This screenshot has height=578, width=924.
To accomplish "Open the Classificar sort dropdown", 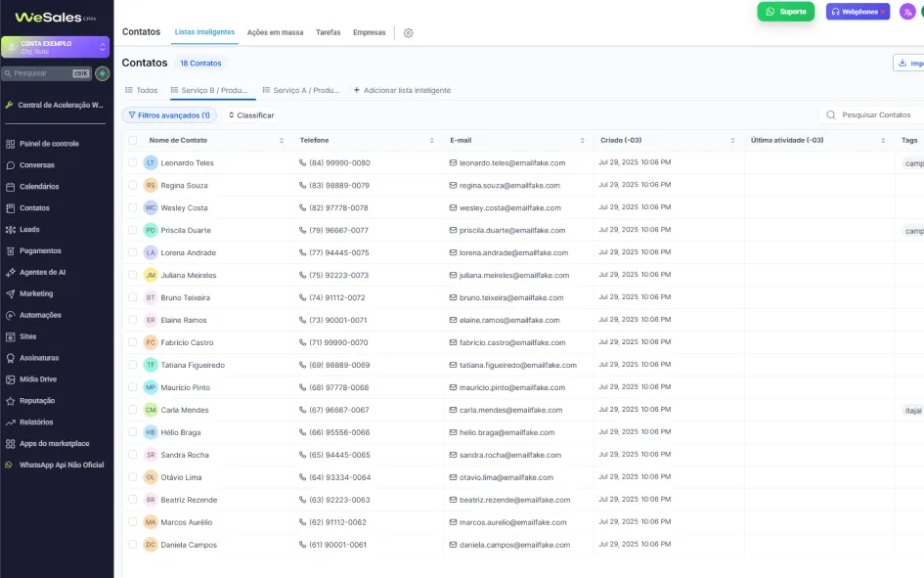I will click(251, 115).
